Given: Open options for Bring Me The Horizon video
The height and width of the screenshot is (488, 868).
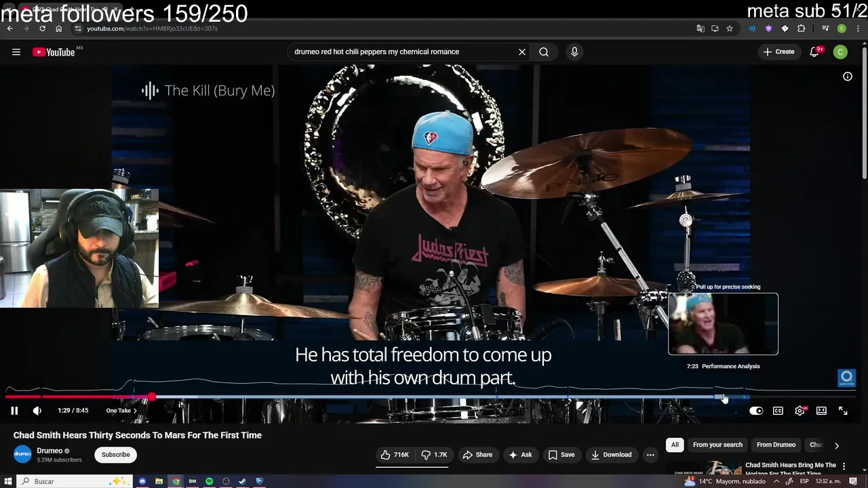Looking at the screenshot, I should [x=844, y=466].
